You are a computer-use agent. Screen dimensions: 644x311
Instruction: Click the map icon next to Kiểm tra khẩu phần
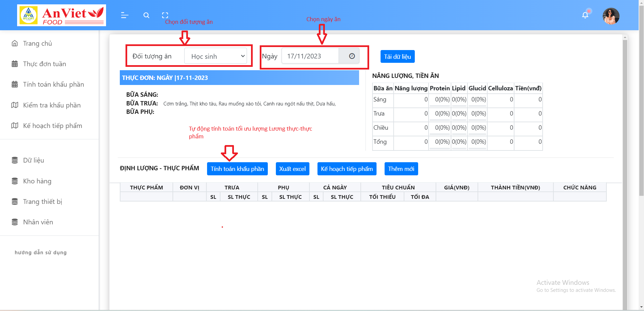point(15,105)
